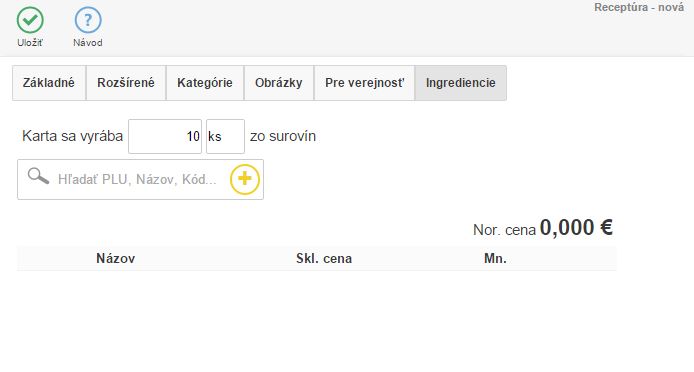Go to the Obrázky tab
The width and height of the screenshot is (694, 372).
point(278,83)
